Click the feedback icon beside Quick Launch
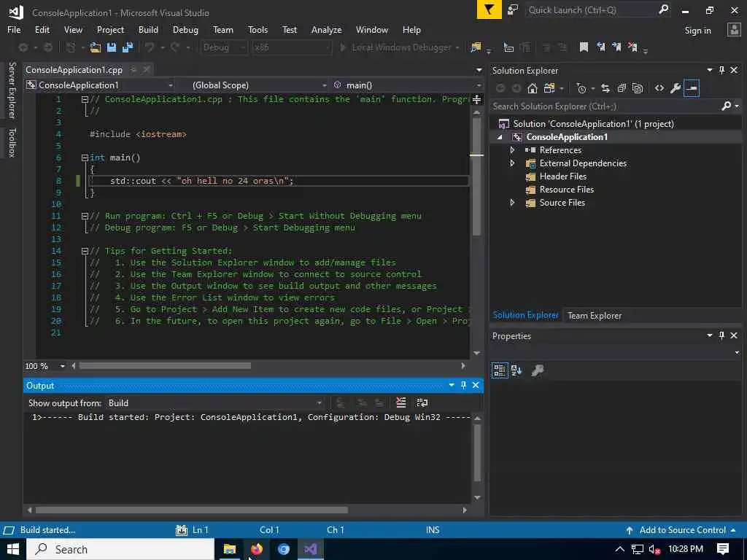Screen dimensions: 747x560 pyautogui.click(x=513, y=9)
